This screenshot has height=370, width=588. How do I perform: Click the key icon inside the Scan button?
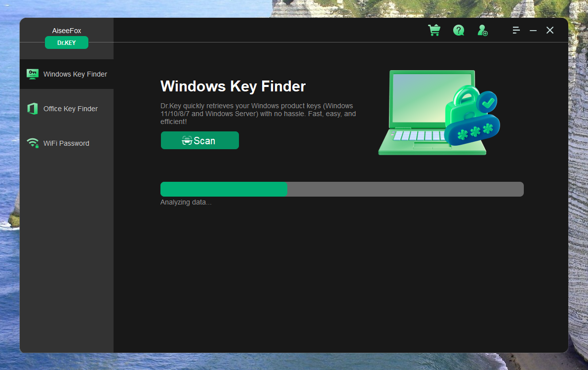click(187, 140)
